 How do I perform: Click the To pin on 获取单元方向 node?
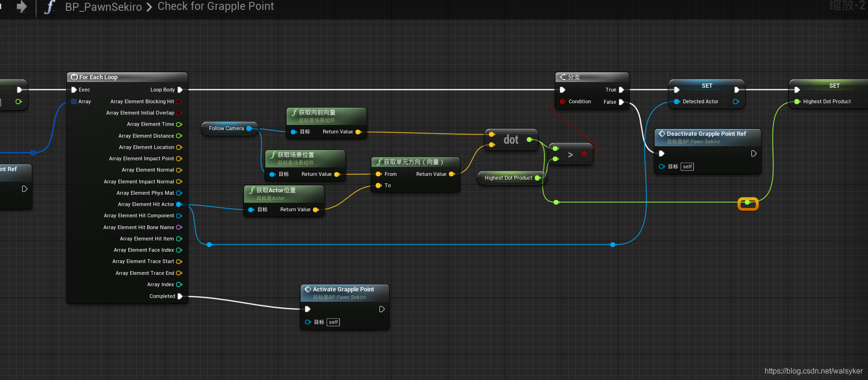coord(379,185)
